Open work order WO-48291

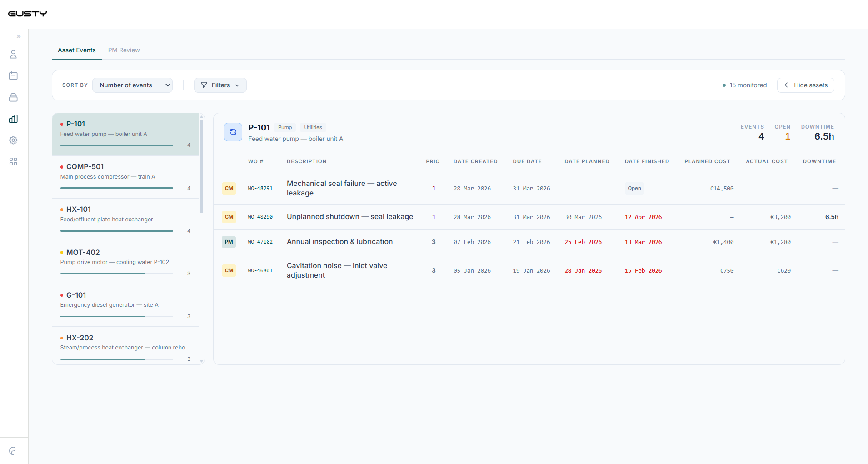coord(260,188)
